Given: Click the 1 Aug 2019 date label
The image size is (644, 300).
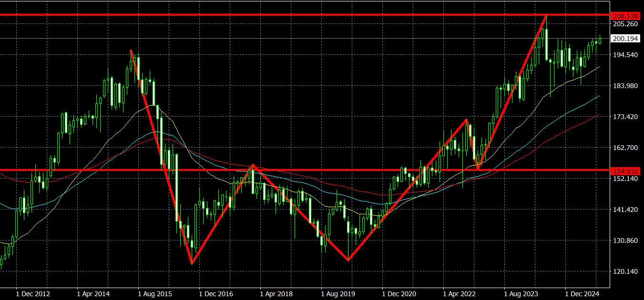Looking at the screenshot, I should 337,294.
